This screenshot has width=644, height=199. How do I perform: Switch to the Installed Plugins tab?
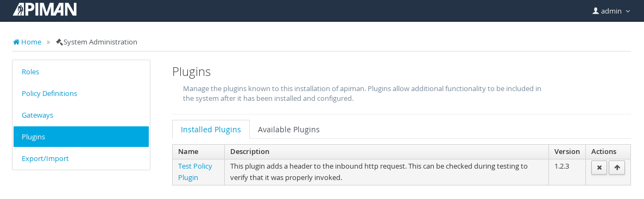coord(211,130)
